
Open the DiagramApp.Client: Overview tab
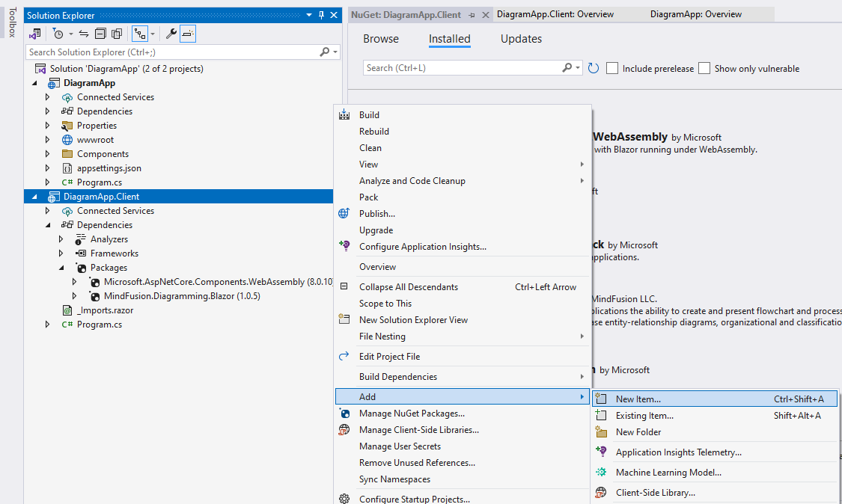(x=555, y=14)
